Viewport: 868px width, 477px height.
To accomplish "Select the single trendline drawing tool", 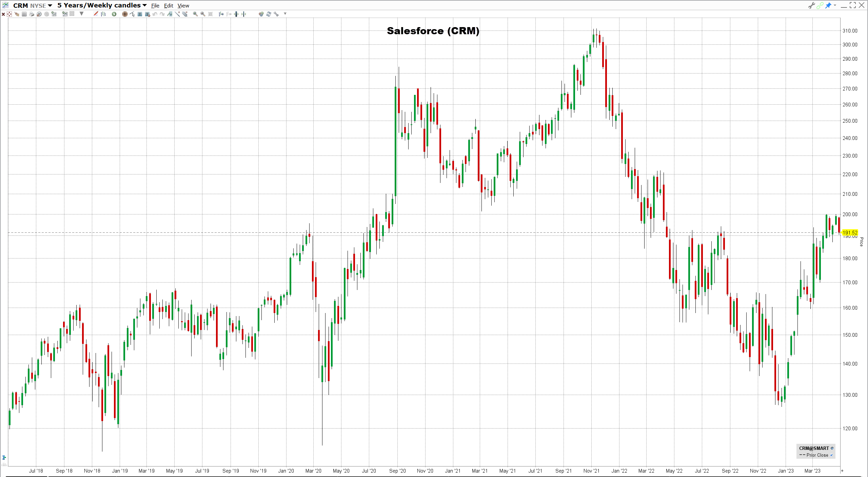I will pyautogui.click(x=177, y=14).
